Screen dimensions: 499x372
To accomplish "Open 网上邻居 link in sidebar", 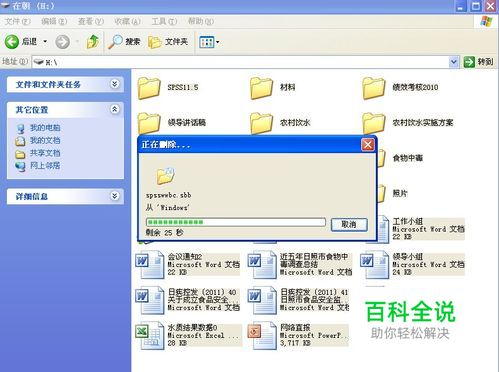I will pyautogui.click(x=45, y=165).
